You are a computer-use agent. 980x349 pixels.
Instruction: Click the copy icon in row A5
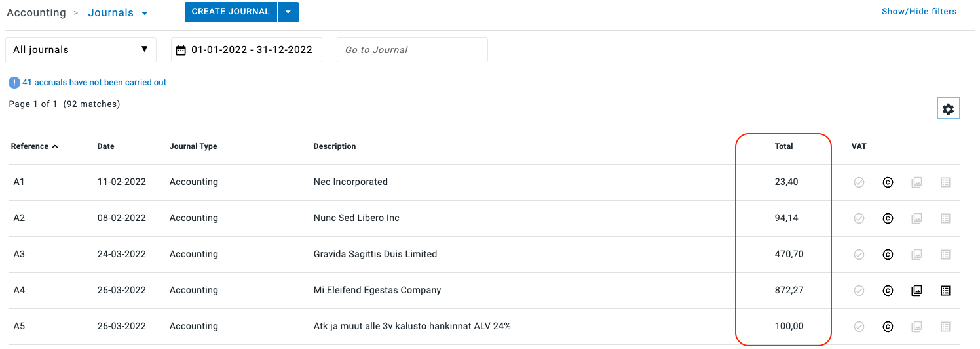pos(888,327)
